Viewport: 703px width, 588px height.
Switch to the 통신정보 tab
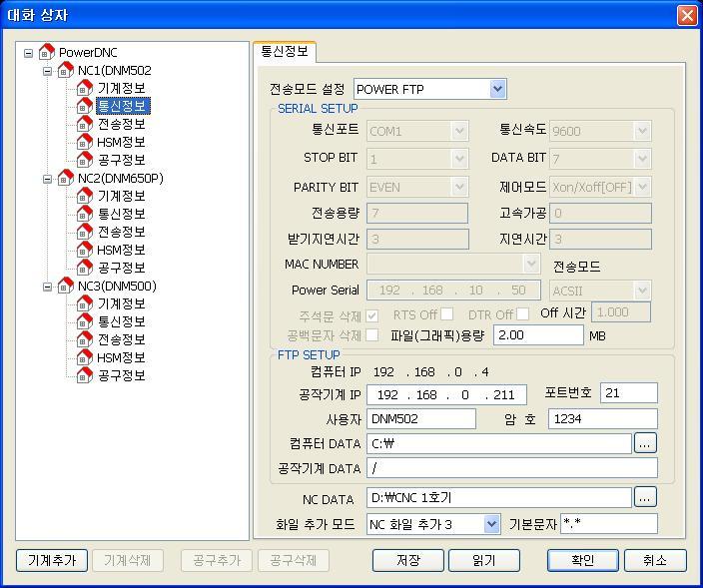(x=285, y=51)
